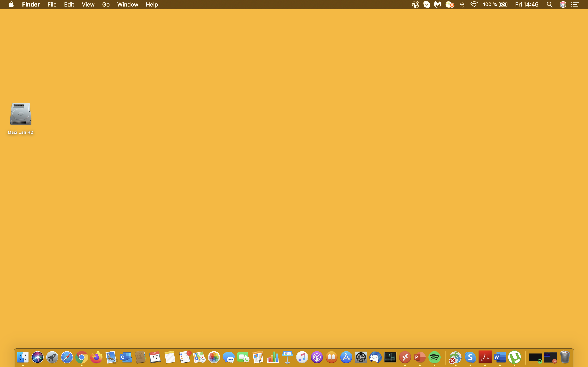
Task: Open the Window menu
Action: tap(128, 5)
